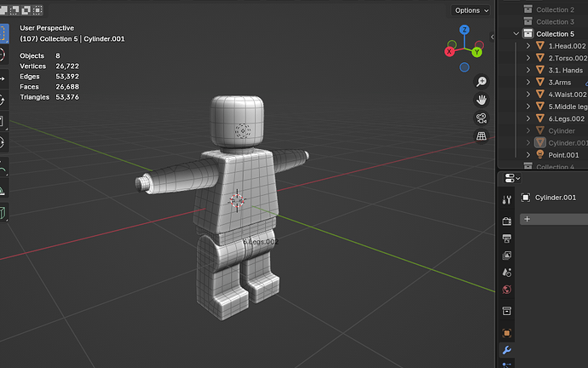The image size is (588, 368).
Task: Select Collection 2 in outliner
Action: tap(555, 9)
